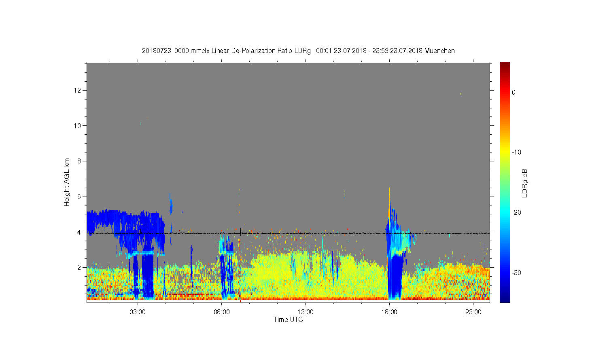Click the 'Height AGL km' axis label
Viewport: 607px width, 364px height.
67,182
